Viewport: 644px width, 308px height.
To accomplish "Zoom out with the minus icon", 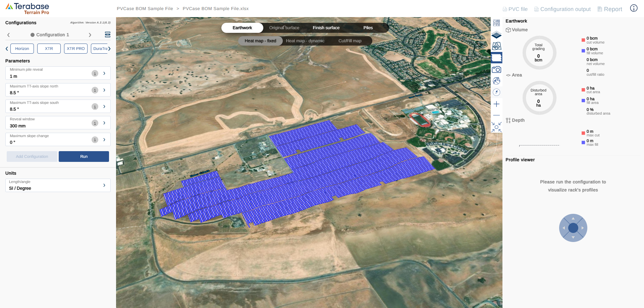I will click(496, 115).
